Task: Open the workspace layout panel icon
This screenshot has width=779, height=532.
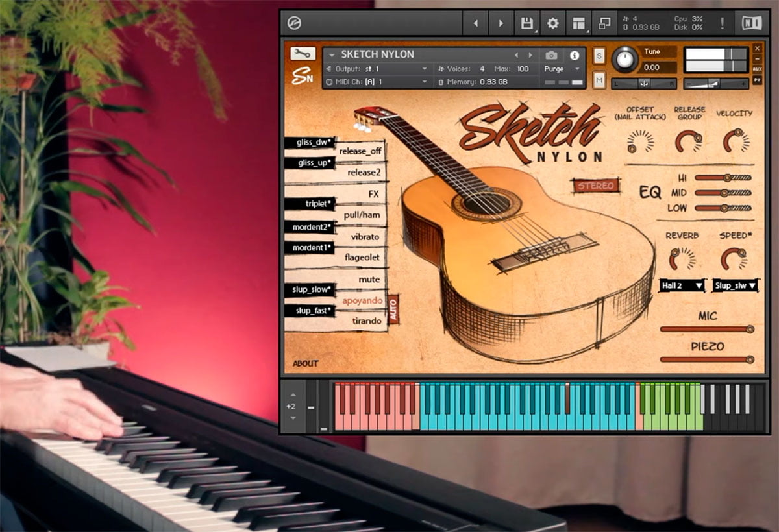Action: tap(578, 23)
